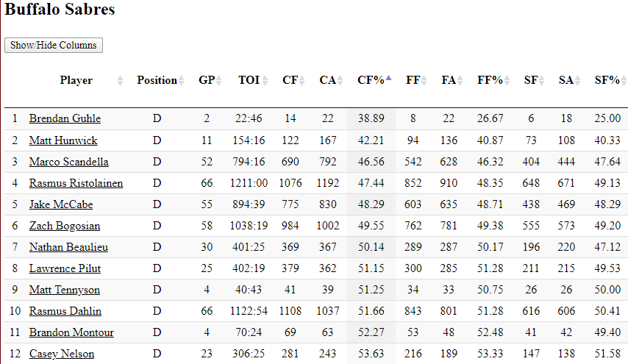Click SF column sort arrows
This screenshot has width=628, height=364.
(x=541, y=80)
